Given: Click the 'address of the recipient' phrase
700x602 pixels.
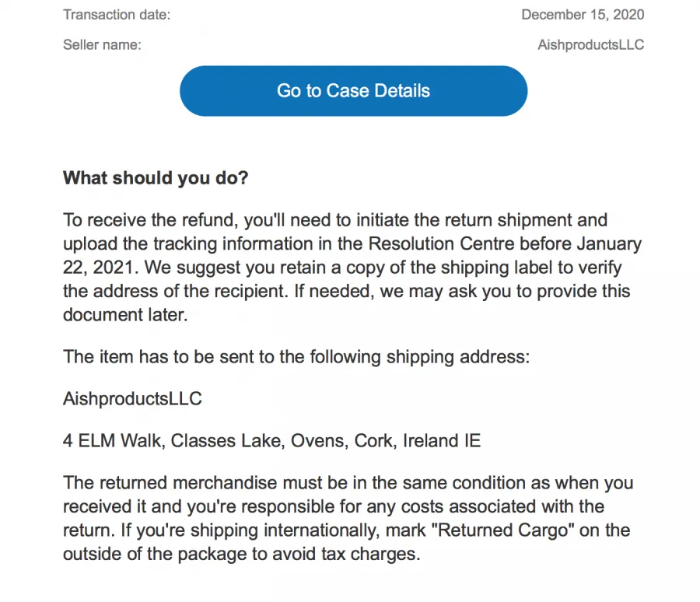Looking at the screenshot, I should [189, 291].
